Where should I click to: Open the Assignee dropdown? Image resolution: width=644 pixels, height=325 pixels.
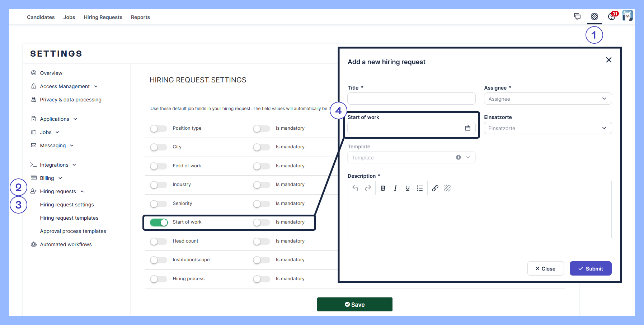click(547, 99)
